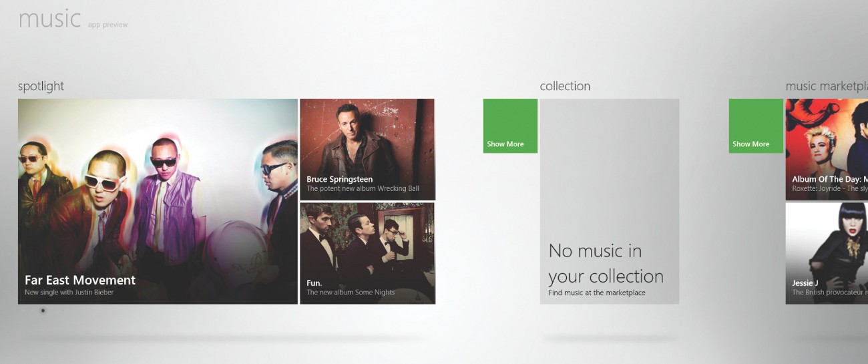This screenshot has height=364, width=868.
Task: Click the "app preview" label
Action: 107,25
